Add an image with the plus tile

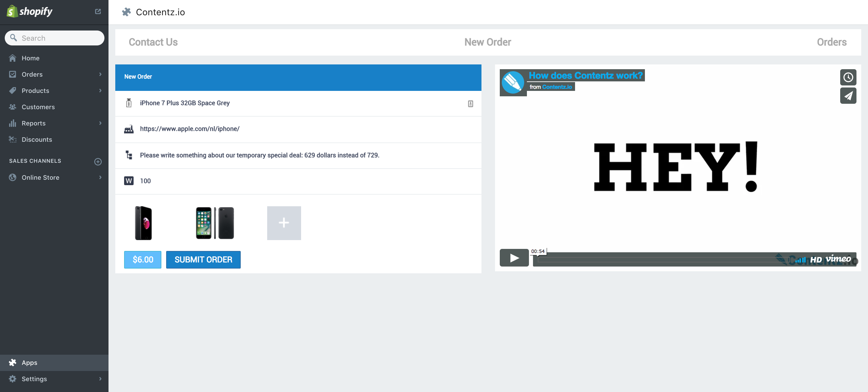pyautogui.click(x=284, y=223)
